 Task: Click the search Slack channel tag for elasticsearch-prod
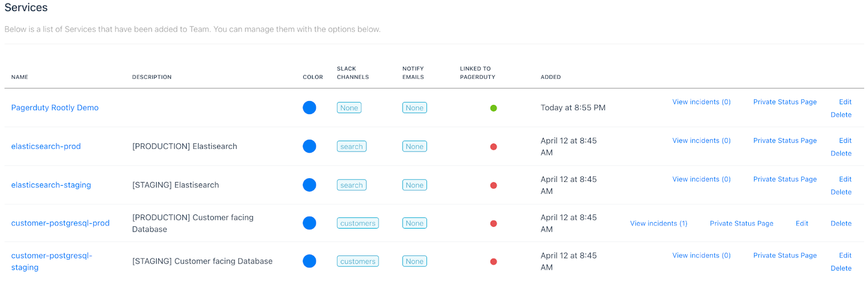point(352,147)
